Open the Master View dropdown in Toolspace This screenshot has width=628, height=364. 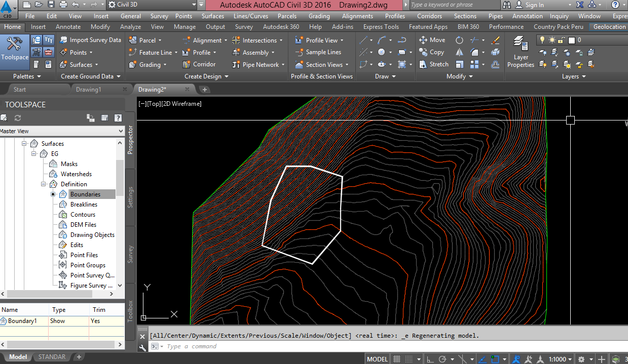120,131
